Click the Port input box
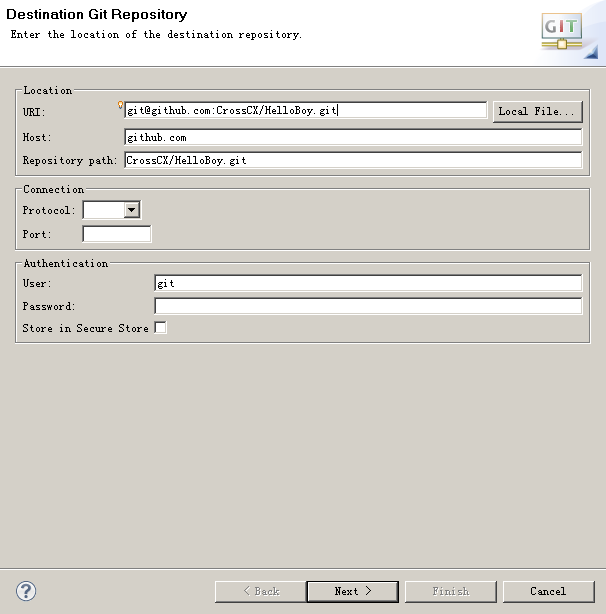 [117, 234]
